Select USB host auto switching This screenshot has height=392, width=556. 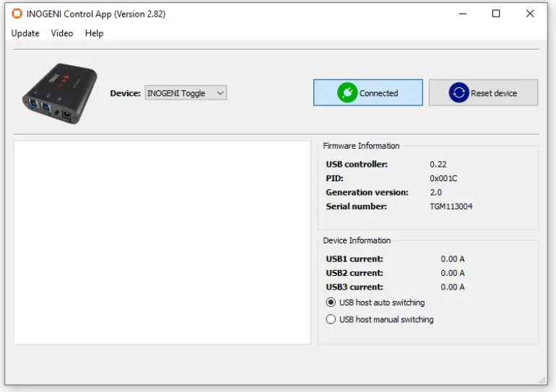375,302
